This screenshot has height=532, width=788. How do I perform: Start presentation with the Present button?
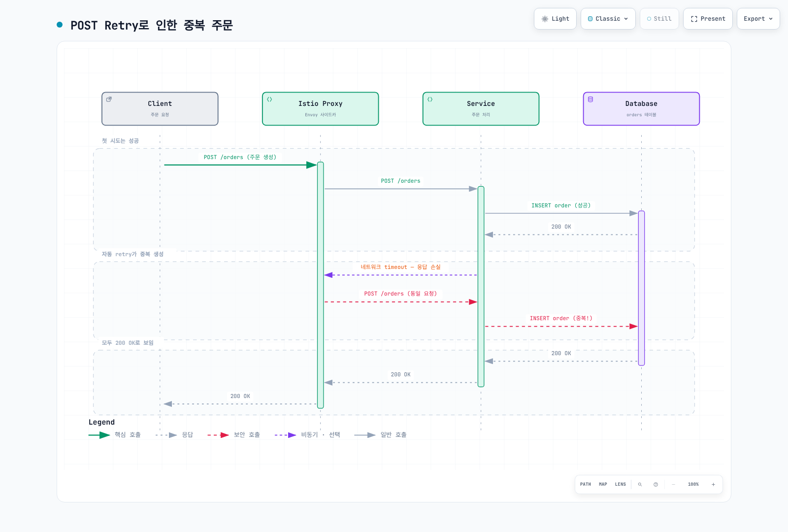coord(708,19)
